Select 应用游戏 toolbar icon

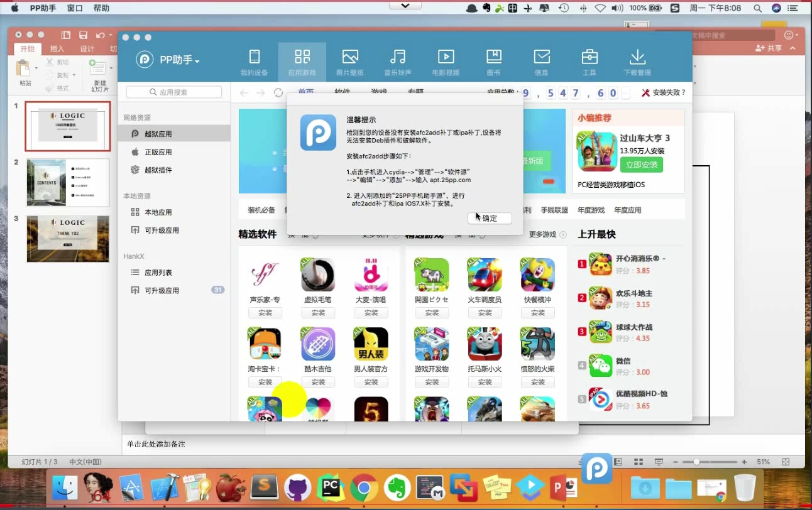click(302, 63)
